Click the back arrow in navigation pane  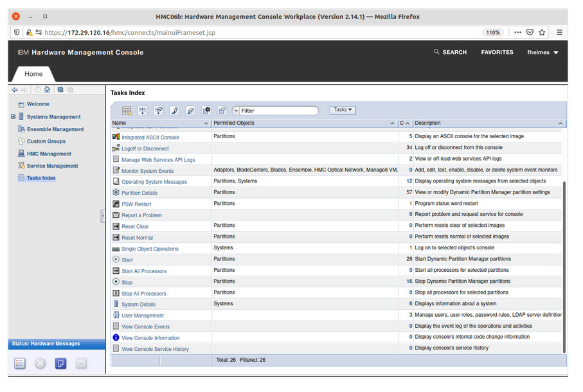click(x=15, y=90)
